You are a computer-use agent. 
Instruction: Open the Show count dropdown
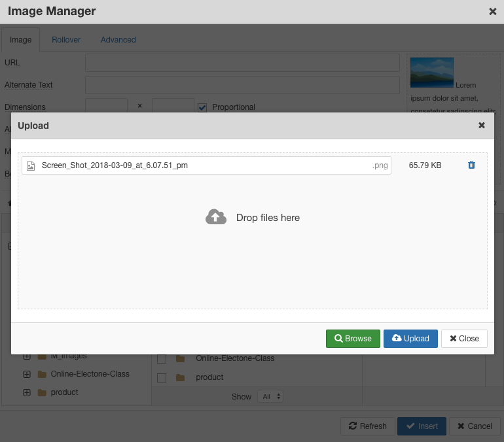270,396
